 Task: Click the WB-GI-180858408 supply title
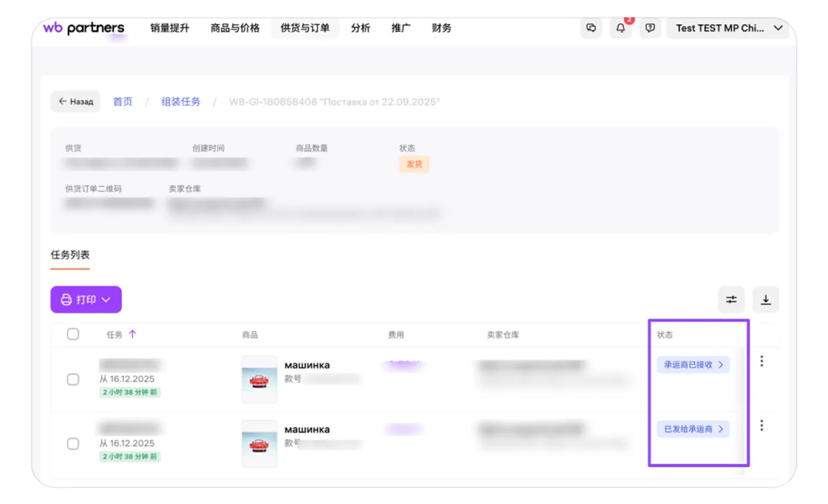(335, 102)
